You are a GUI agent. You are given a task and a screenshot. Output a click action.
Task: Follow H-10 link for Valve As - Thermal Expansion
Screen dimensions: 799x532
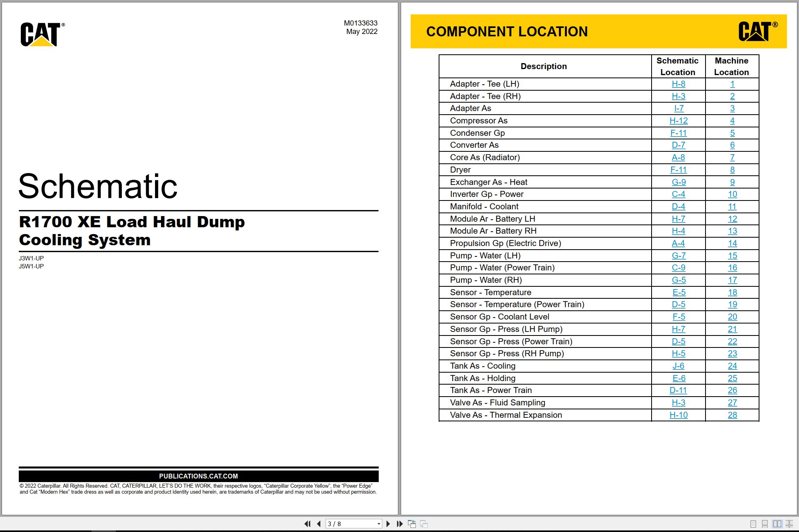coord(678,415)
